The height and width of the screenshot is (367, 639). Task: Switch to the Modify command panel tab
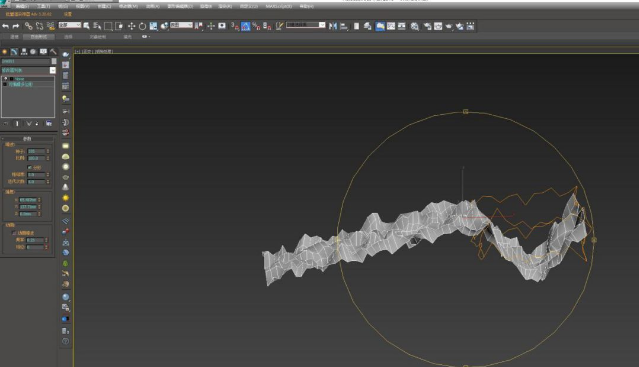14,52
